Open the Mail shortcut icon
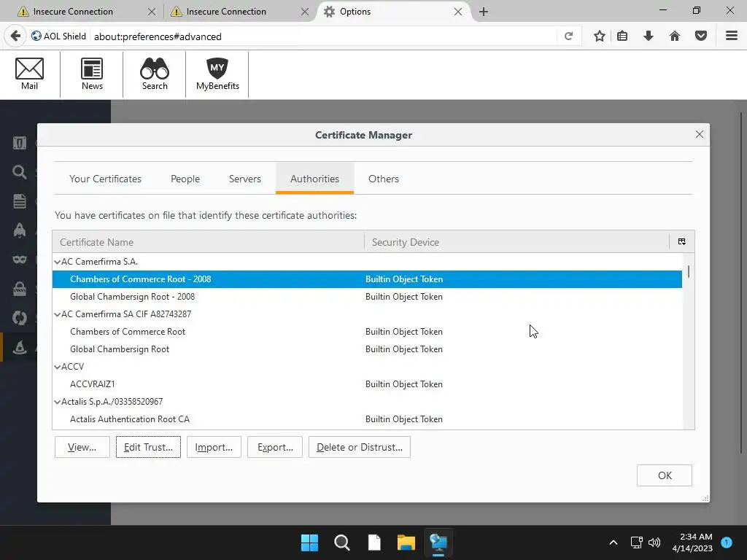 (29, 74)
